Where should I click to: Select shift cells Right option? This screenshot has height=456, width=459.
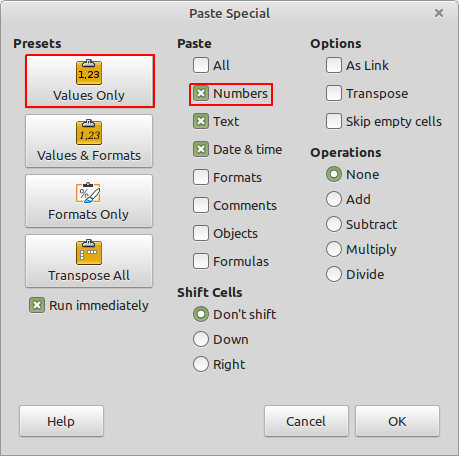point(201,364)
